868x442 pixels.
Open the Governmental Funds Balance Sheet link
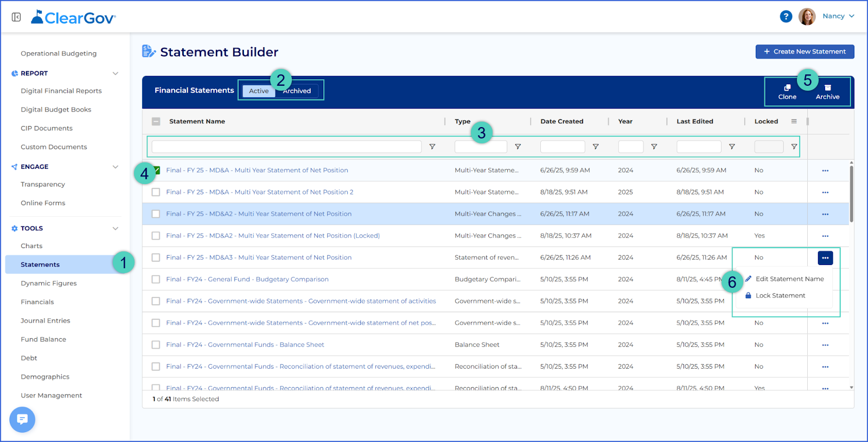[x=245, y=345]
